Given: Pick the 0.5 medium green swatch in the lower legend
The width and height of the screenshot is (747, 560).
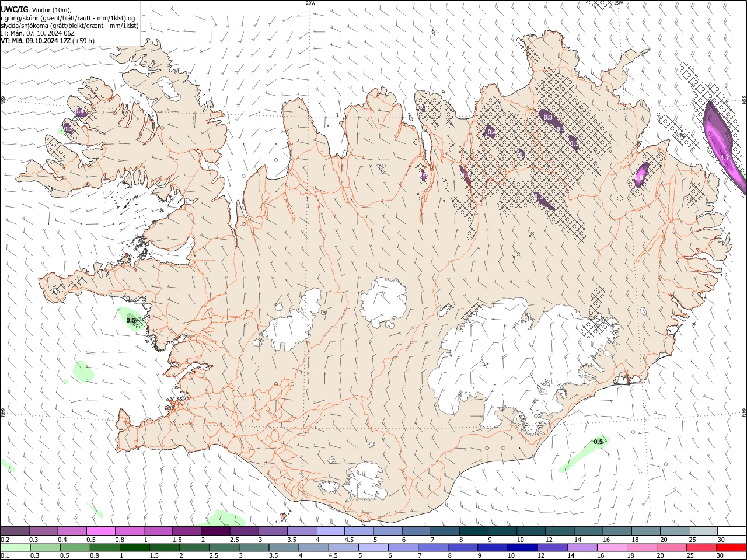Looking at the screenshot, I should point(75,547).
